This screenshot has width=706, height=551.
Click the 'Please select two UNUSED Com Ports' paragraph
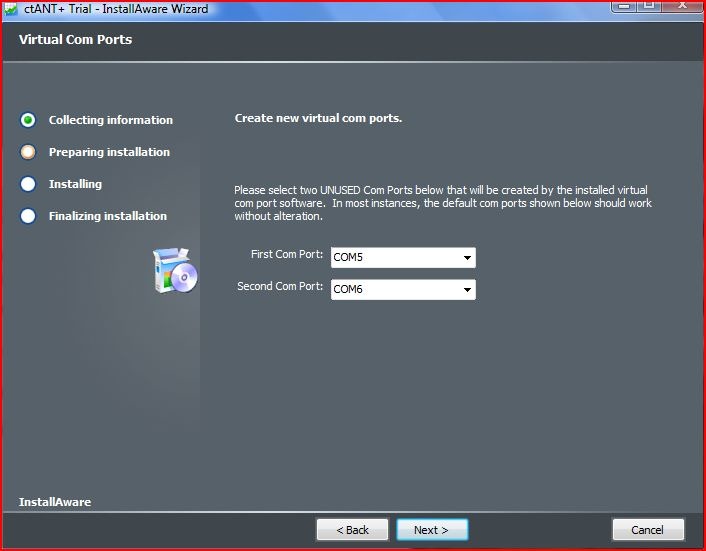(x=443, y=203)
